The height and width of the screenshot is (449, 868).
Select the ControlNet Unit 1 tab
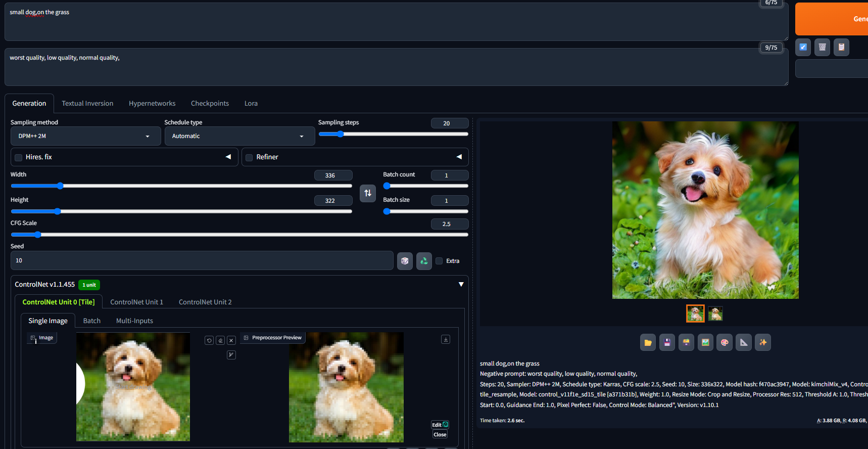136,302
